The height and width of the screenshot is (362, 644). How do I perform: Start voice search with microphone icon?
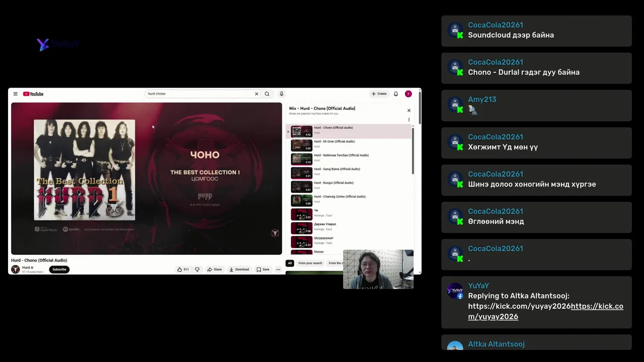pyautogui.click(x=281, y=94)
